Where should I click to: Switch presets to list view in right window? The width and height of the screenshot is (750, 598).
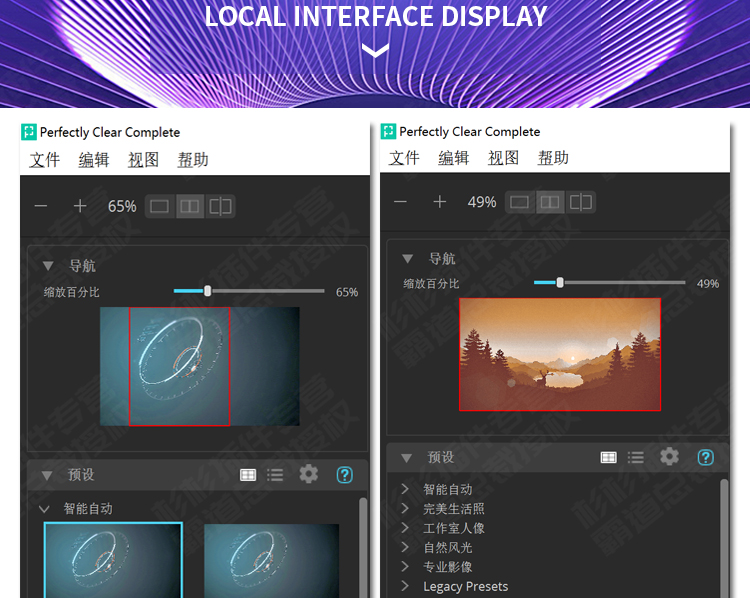(x=636, y=457)
